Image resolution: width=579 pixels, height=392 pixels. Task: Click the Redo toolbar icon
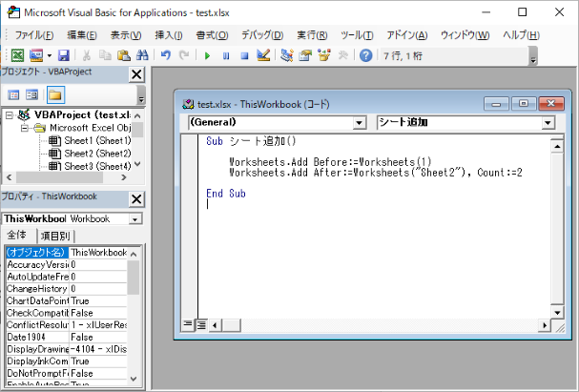click(x=184, y=55)
